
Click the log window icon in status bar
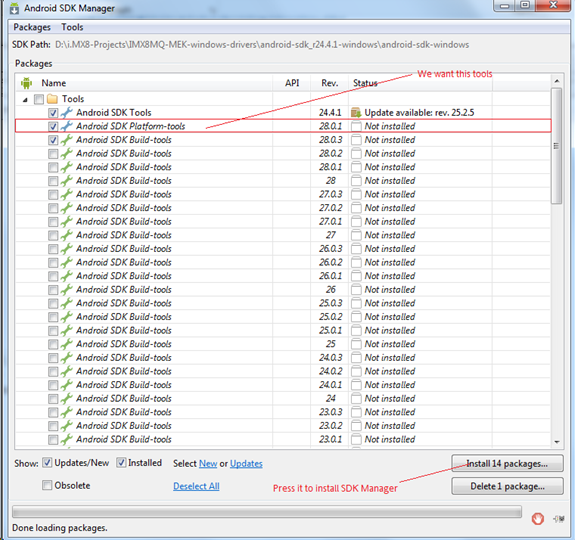pyautogui.click(x=559, y=518)
